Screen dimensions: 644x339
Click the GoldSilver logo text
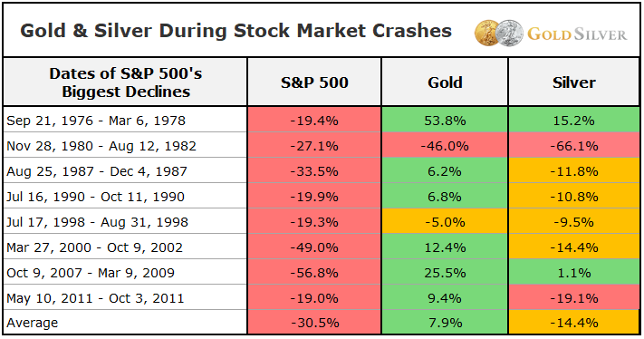(577, 34)
